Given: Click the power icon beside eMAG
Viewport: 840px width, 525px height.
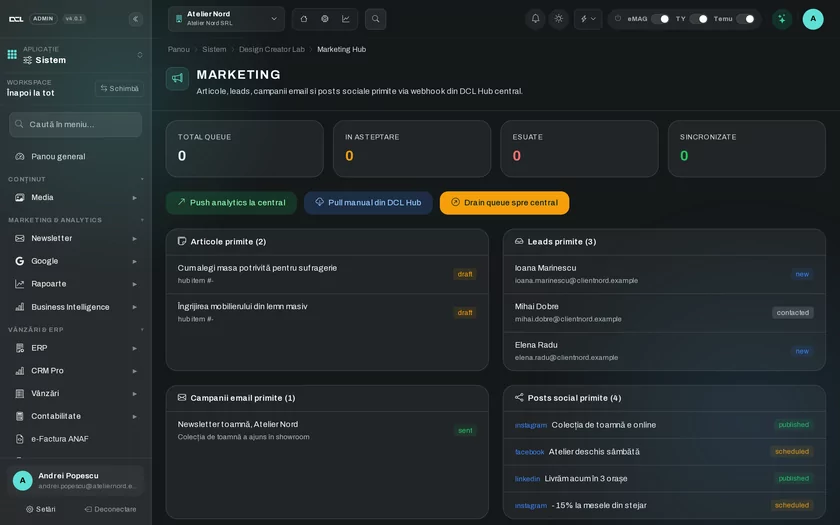Looking at the screenshot, I should click(x=618, y=19).
